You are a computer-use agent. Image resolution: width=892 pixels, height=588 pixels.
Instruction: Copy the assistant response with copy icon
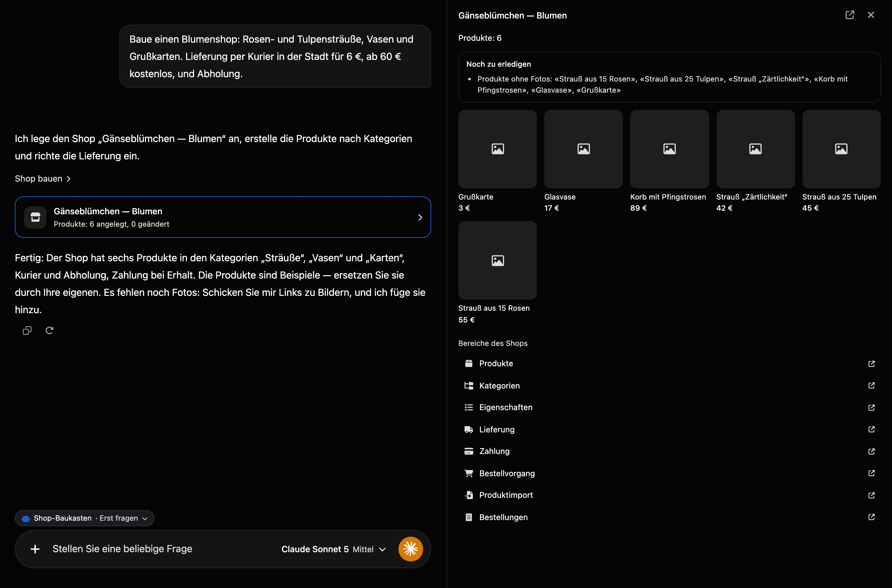27,330
